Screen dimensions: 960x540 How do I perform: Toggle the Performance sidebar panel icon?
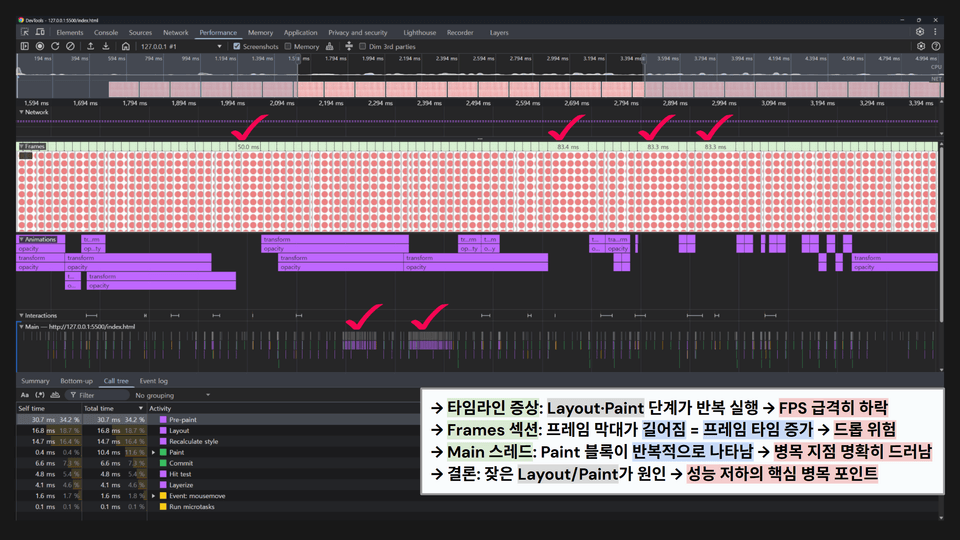[x=24, y=46]
